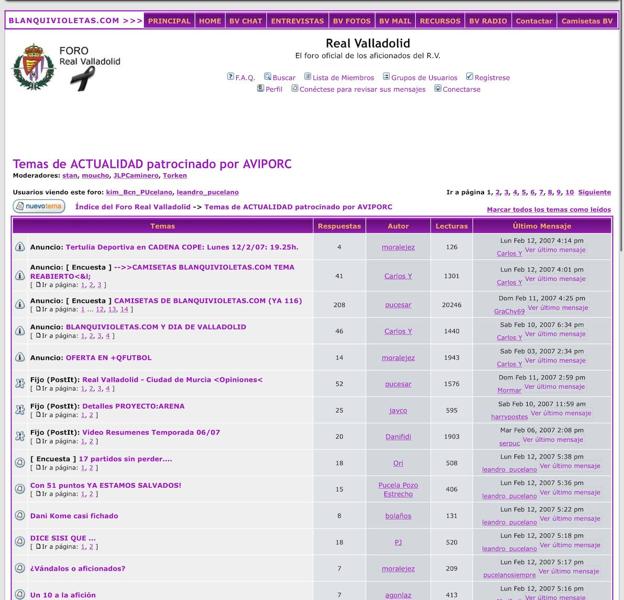Viewport: 624px width, 600px height.
Task: Click topic icon for 17 partidos sin perder
Action: point(20,462)
